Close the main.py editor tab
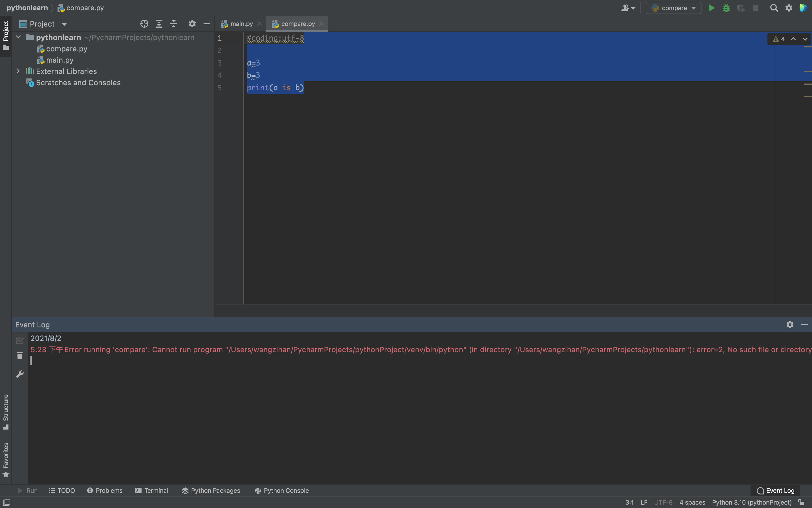 coord(259,24)
